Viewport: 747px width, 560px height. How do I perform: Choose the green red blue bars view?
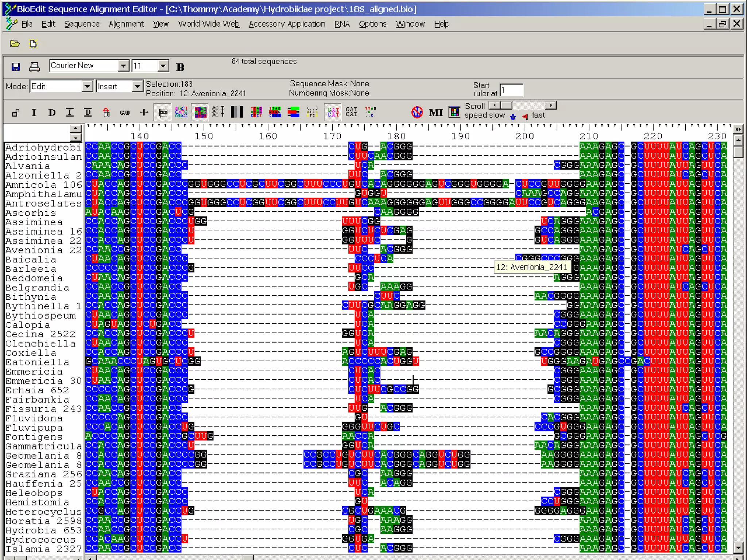pyautogui.click(x=293, y=112)
